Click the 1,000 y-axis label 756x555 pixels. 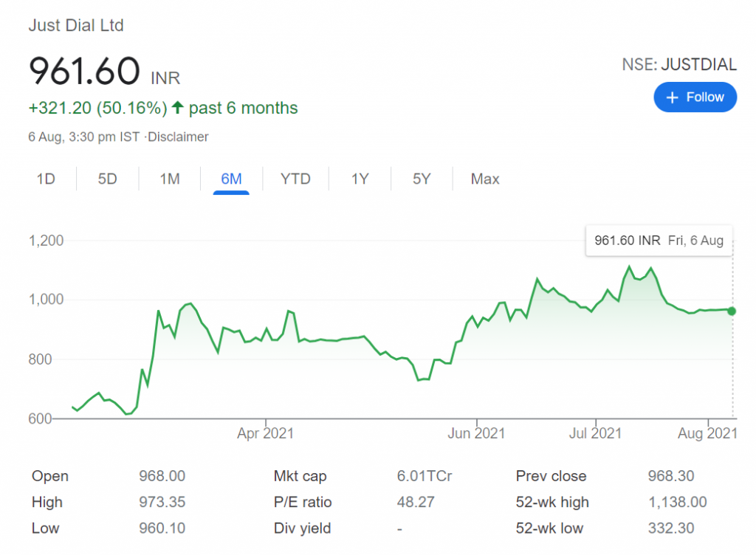pyautogui.click(x=46, y=300)
